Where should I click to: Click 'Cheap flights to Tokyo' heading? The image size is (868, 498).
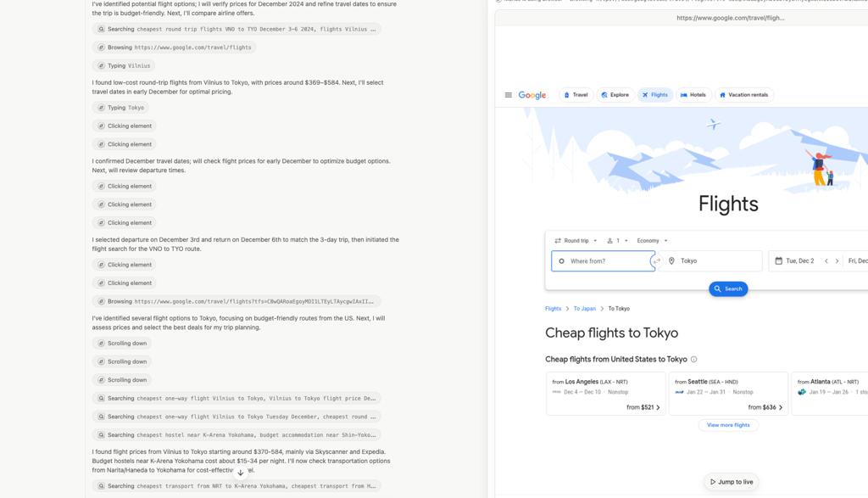tap(612, 333)
